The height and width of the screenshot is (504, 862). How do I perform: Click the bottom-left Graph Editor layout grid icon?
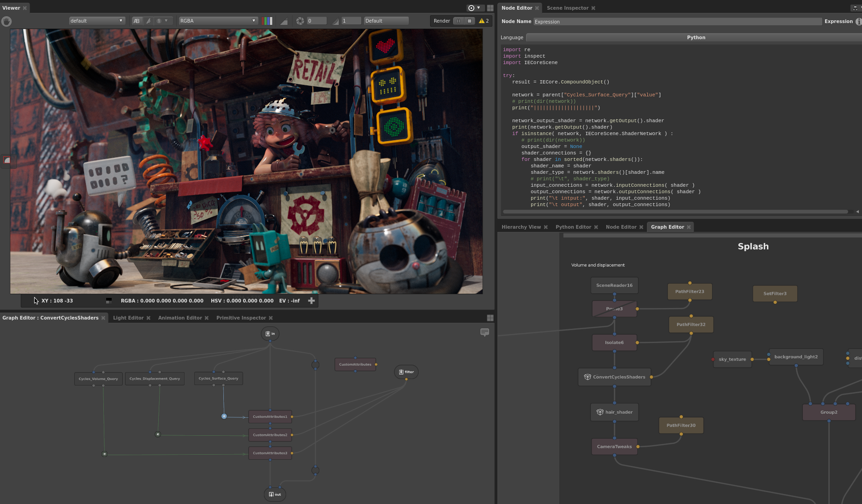point(490,318)
